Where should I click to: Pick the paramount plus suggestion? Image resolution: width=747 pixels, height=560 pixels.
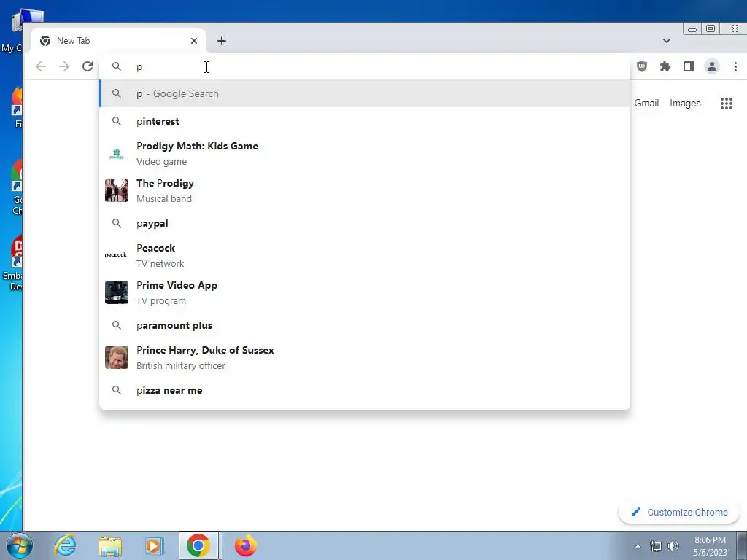tap(365, 326)
